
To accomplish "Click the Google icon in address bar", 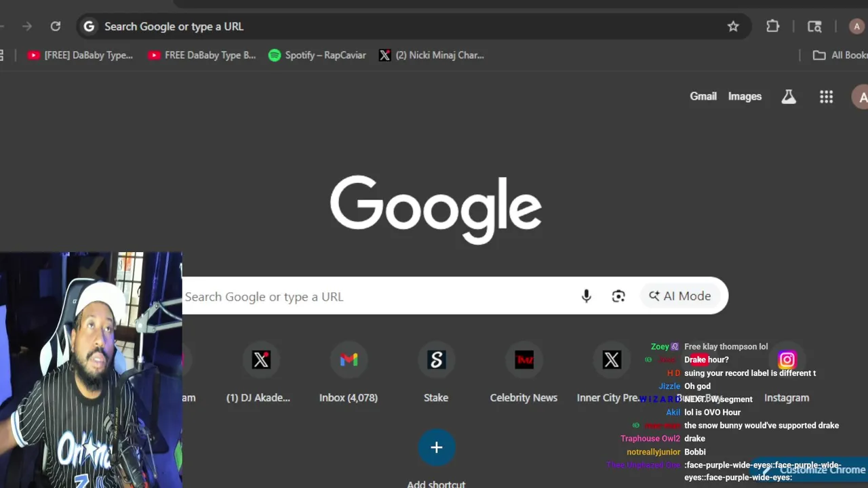I will click(x=89, y=26).
